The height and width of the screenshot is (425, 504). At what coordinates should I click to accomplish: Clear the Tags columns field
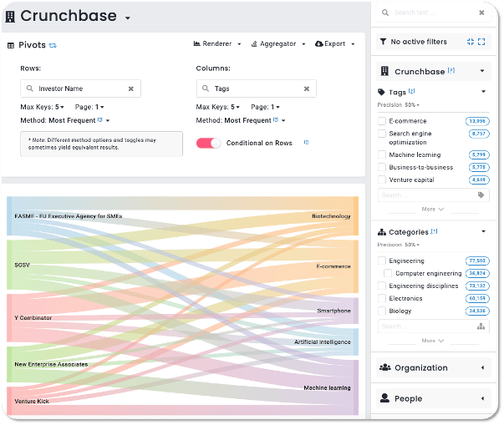307,89
